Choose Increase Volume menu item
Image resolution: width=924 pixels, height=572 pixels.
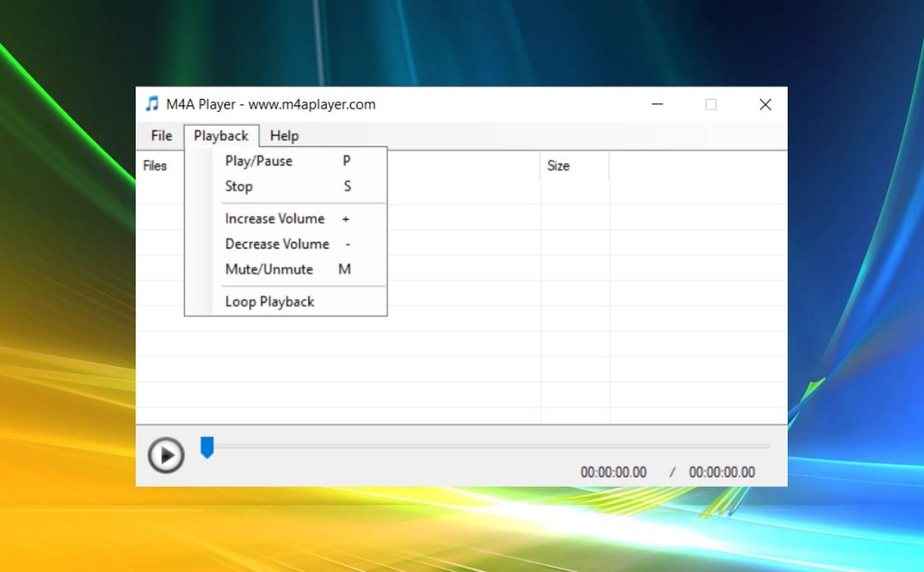click(x=287, y=219)
